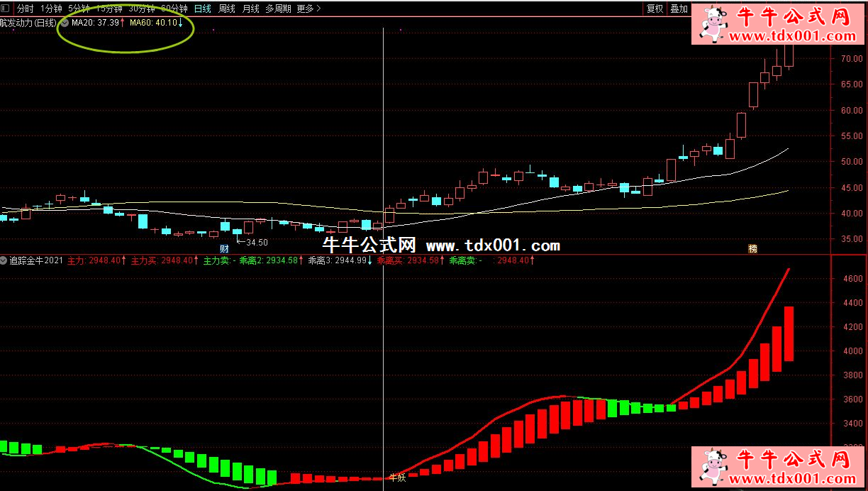The image size is (868, 491).
Task: Choose the 30分钟 period tab
Action: point(142,9)
